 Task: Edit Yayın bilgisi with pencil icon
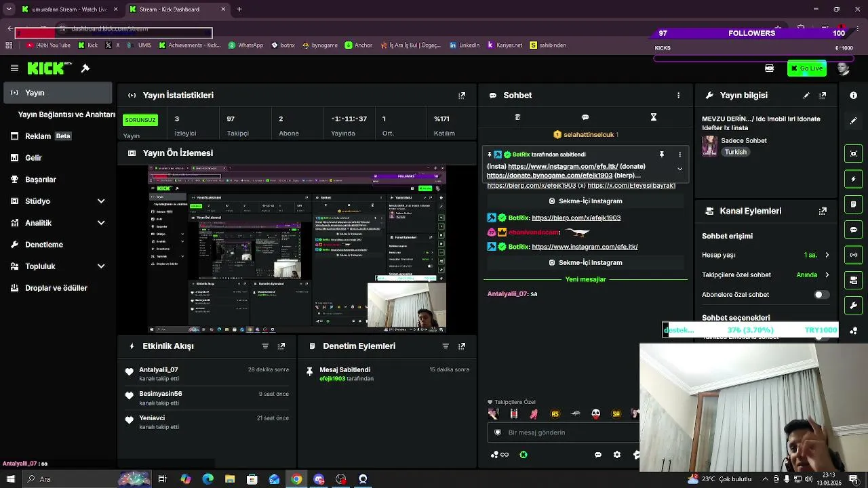point(806,96)
